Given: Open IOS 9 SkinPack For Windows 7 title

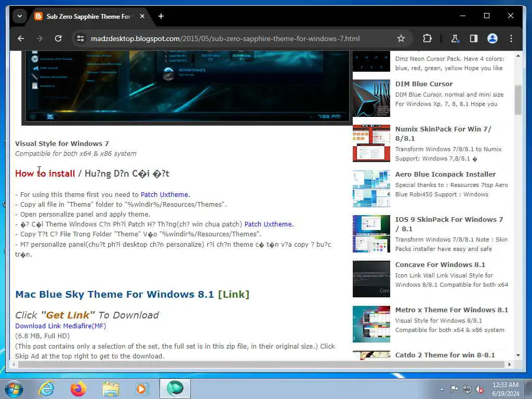Looking at the screenshot, I should point(449,224).
